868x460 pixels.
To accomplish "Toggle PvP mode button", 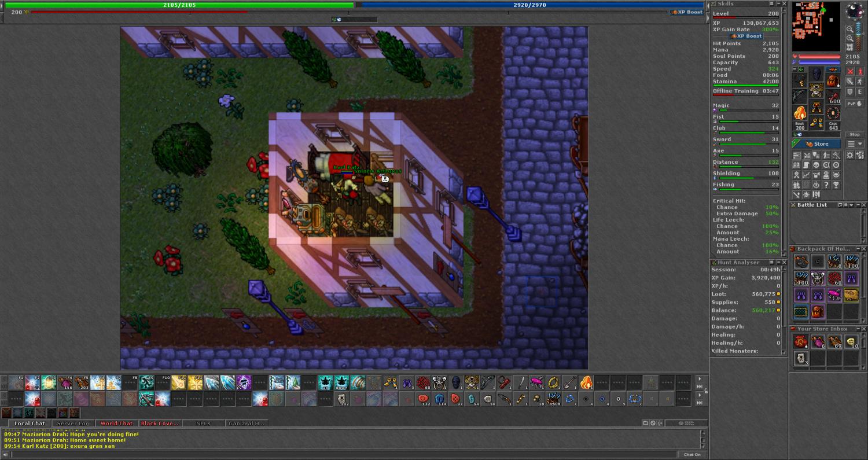I will [x=855, y=103].
